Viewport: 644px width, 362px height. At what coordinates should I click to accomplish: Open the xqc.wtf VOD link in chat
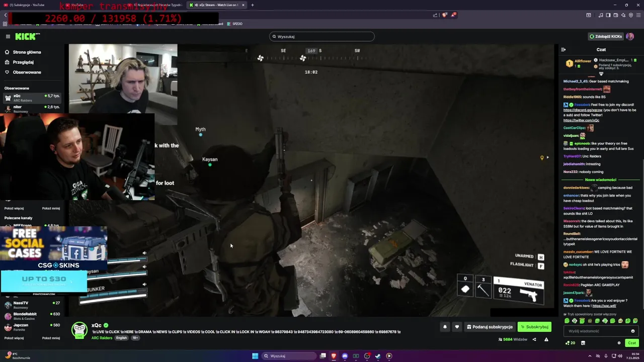click(x=604, y=306)
